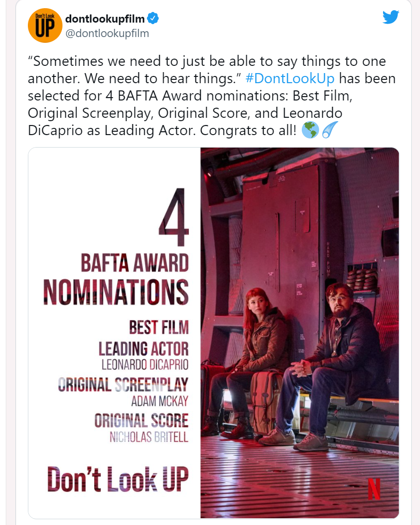This screenshot has height=525, width=420.
Task: Click the globe emoji in tweet
Action: [310, 130]
